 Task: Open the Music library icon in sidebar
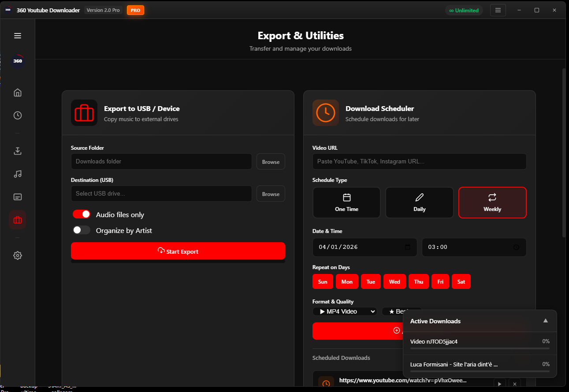(x=18, y=174)
